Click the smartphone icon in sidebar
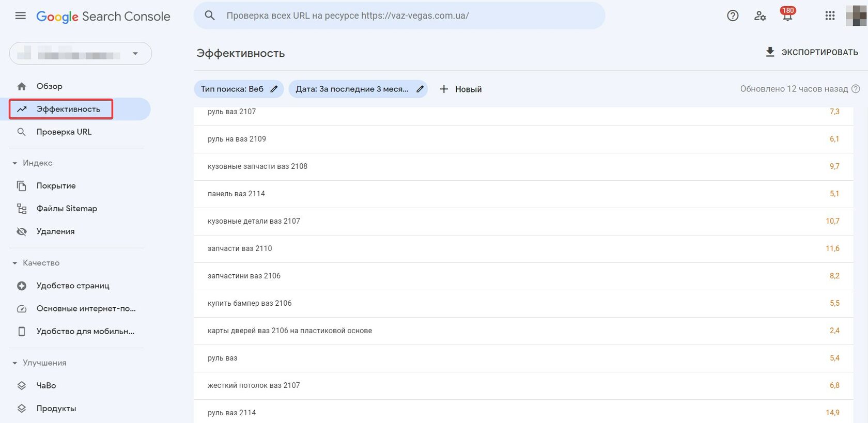Screen dimensions: 868x423 22,332
